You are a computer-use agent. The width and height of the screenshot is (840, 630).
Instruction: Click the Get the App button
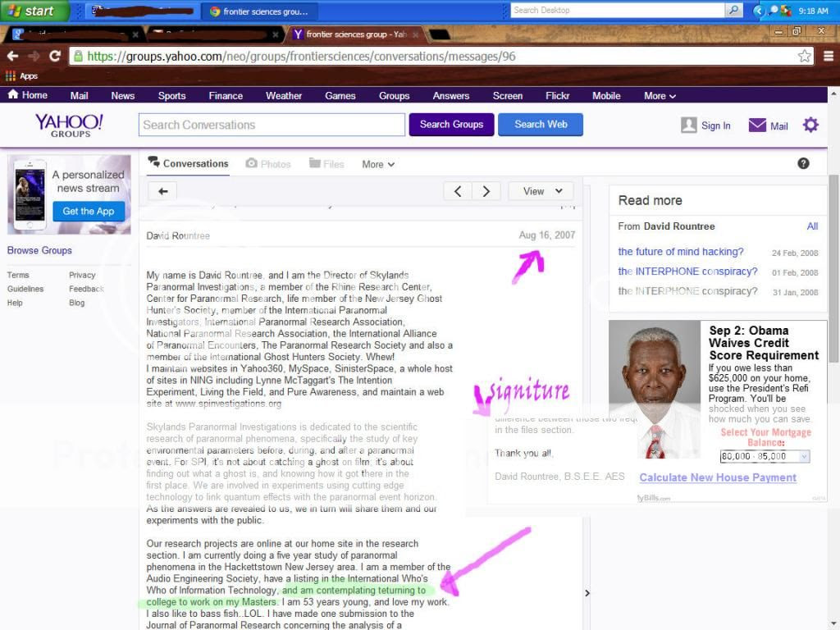tap(89, 211)
